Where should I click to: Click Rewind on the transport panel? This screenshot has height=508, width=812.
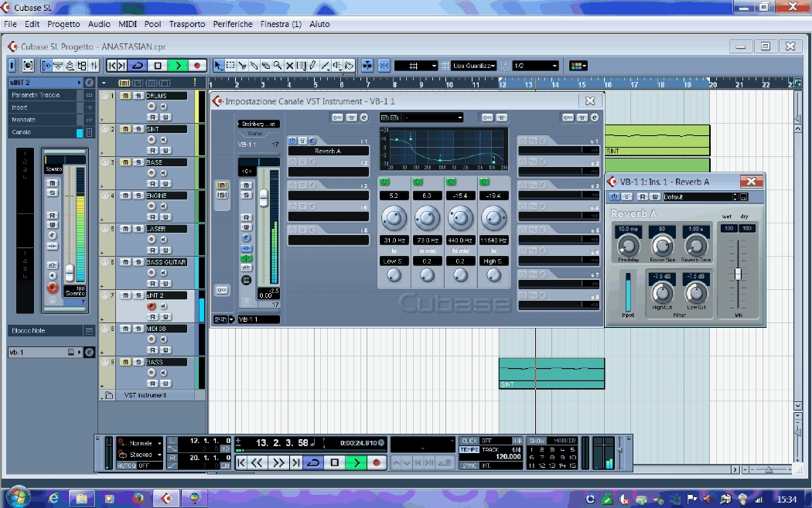click(x=258, y=463)
